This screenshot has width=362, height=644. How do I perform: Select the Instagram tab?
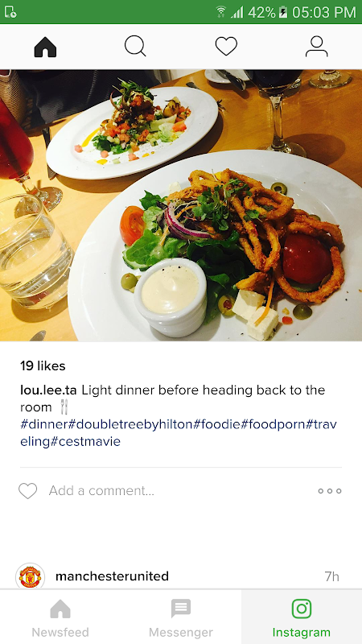pos(302,617)
